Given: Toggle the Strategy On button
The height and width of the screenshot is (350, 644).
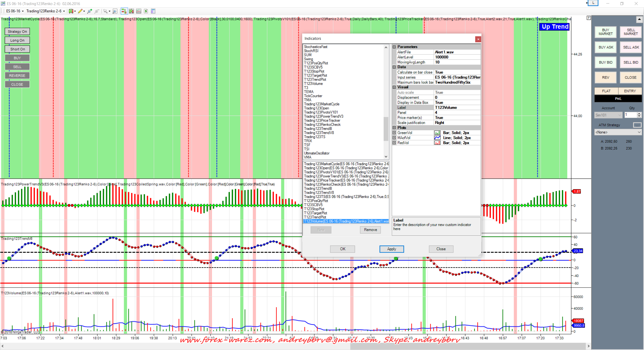Looking at the screenshot, I should click(x=17, y=31).
